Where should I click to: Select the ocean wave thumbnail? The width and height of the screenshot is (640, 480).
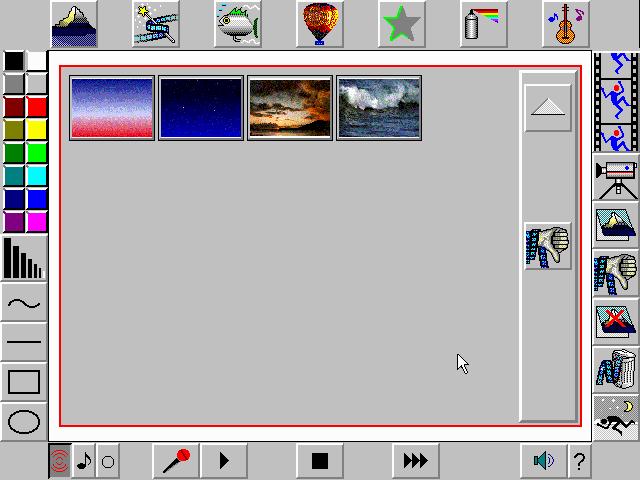(379, 108)
